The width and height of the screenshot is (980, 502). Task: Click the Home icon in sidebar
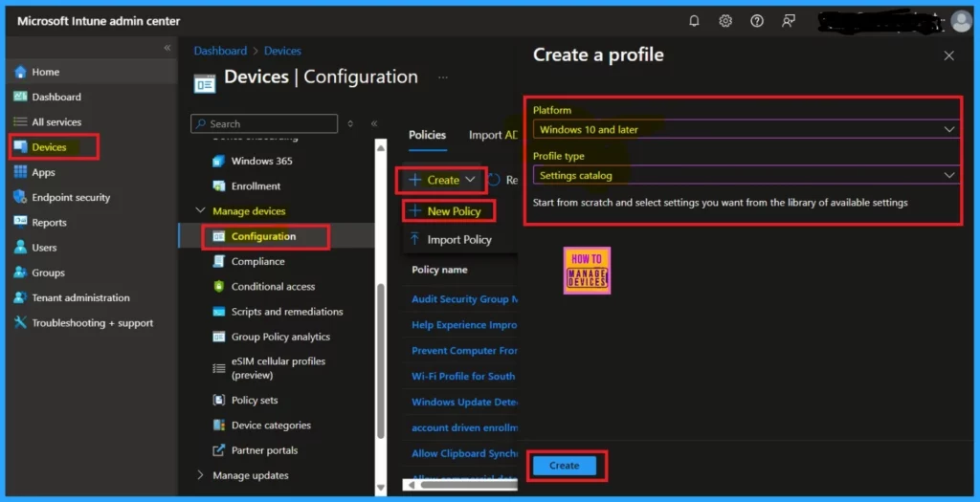pyautogui.click(x=21, y=72)
